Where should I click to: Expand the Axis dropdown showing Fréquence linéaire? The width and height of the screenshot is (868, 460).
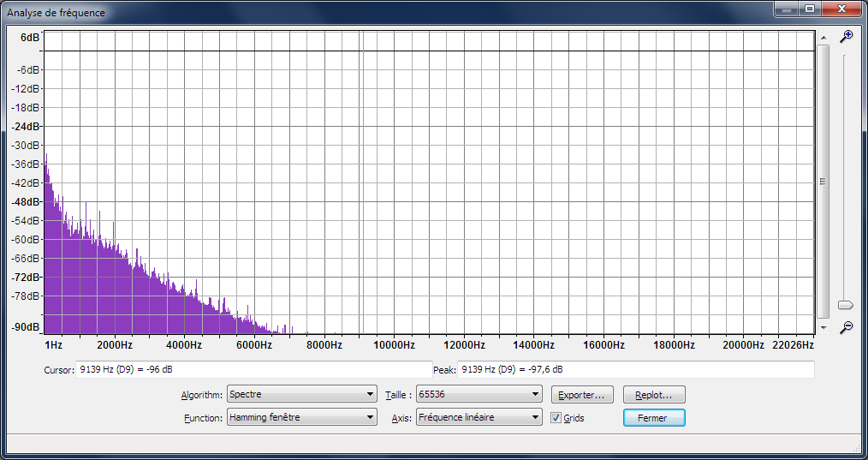(479, 418)
